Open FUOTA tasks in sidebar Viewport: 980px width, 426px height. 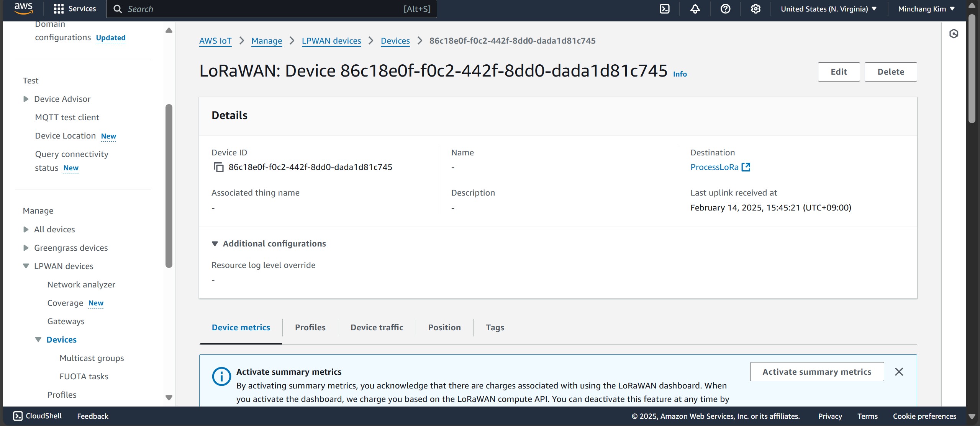(x=84, y=377)
